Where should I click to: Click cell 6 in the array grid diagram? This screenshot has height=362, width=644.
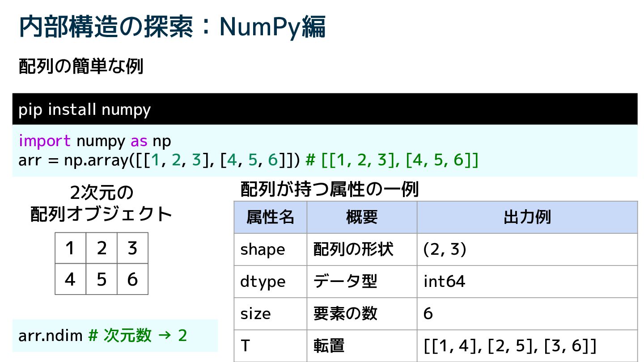tap(132, 279)
